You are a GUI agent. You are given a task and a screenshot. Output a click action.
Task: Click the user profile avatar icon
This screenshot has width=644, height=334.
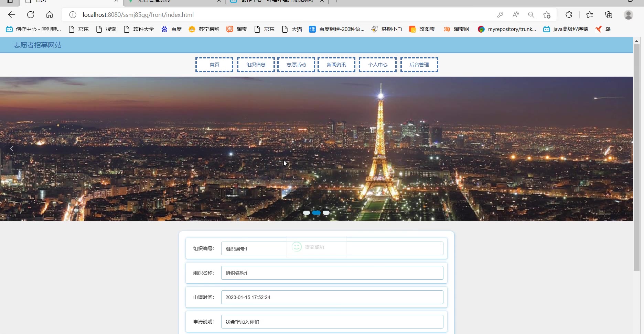tap(628, 15)
